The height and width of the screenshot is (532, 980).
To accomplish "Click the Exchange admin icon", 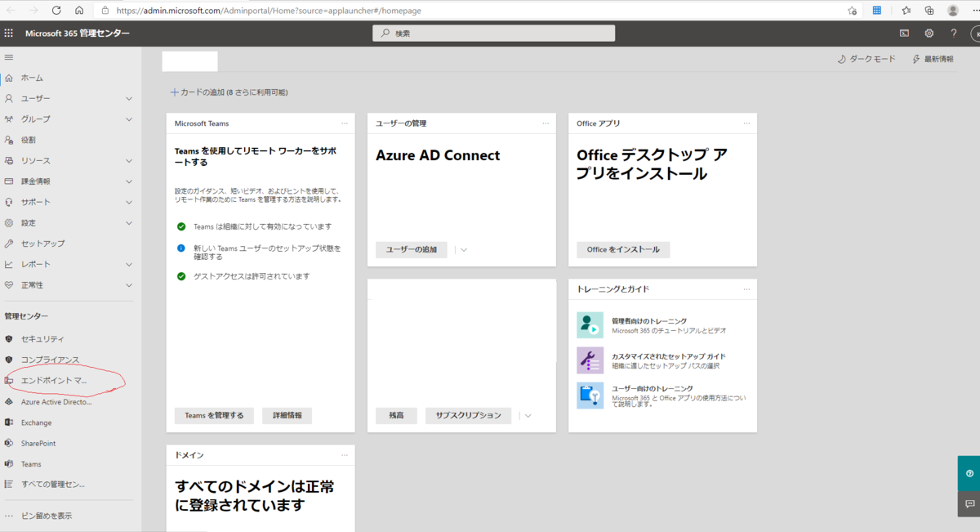I will click(x=9, y=422).
